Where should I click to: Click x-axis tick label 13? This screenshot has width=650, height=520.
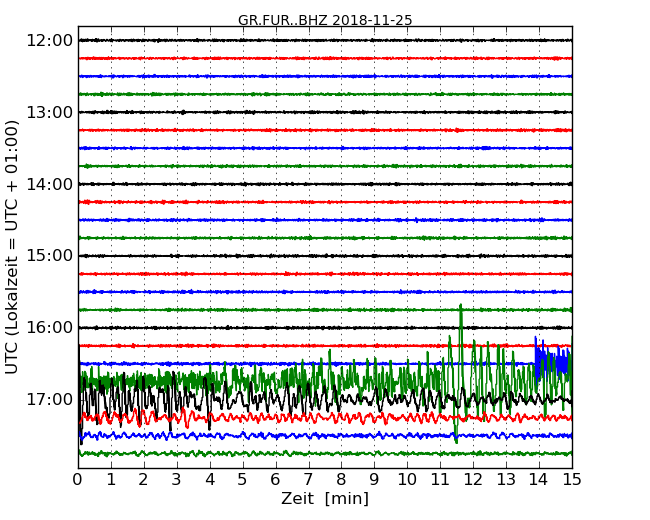tap(506, 480)
